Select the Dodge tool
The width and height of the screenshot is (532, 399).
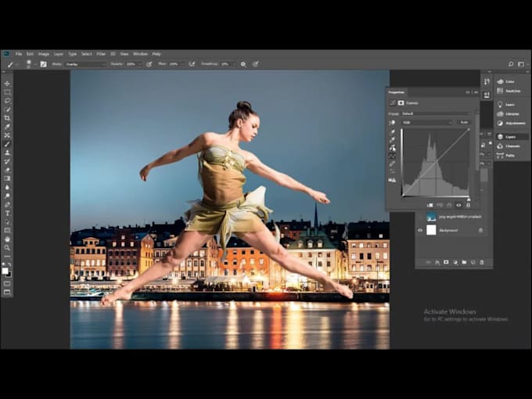(x=7, y=196)
